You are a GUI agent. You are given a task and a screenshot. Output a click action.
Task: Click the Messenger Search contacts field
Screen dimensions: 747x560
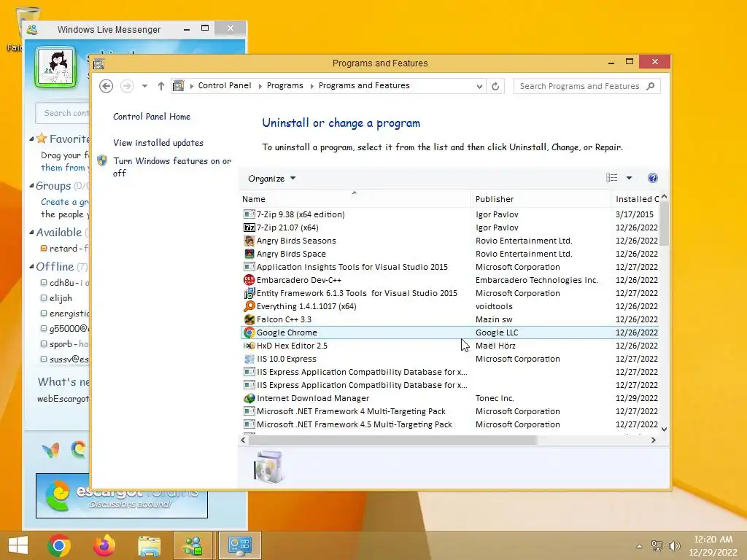tap(64, 113)
